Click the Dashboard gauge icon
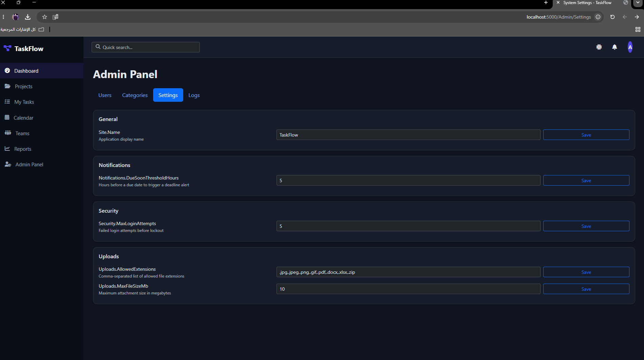The height and width of the screenshot is (360, 644). point(7,71)
